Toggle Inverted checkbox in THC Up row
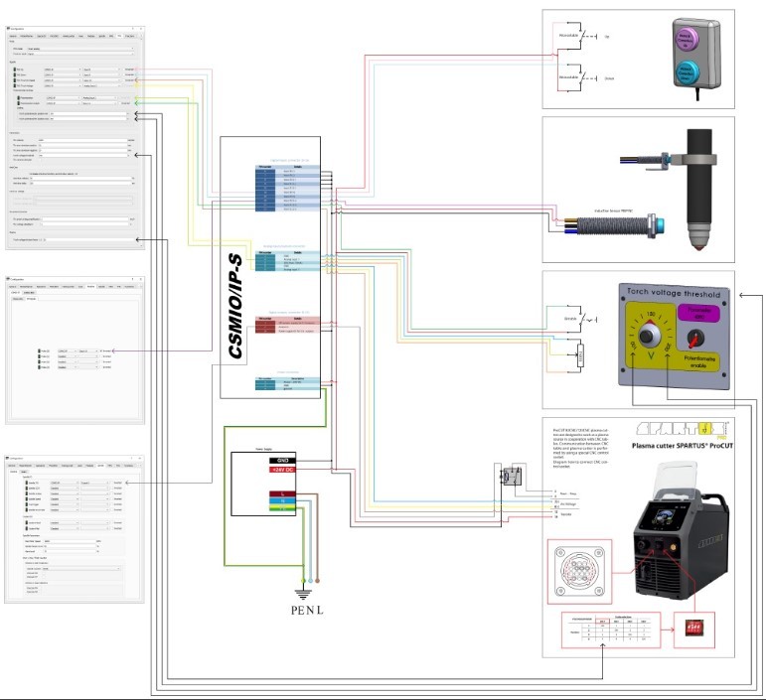This screenshot has height=700, width=766. pos(126,70)
